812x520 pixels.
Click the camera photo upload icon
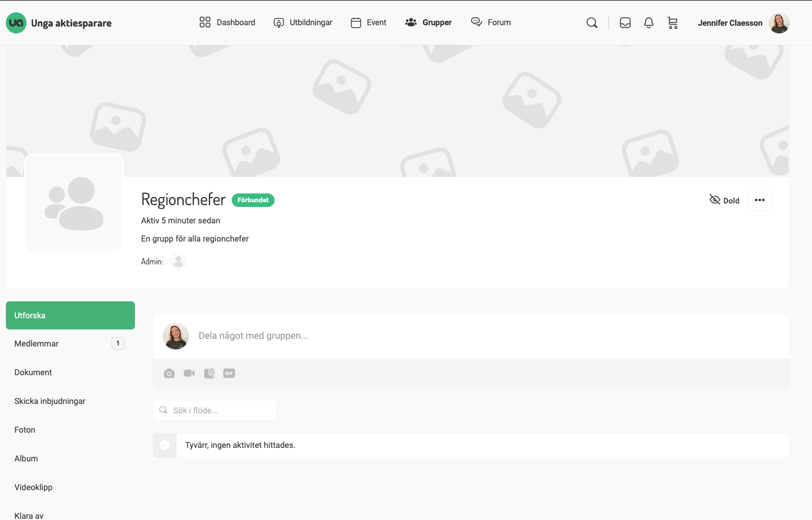(x=169, y=373)
